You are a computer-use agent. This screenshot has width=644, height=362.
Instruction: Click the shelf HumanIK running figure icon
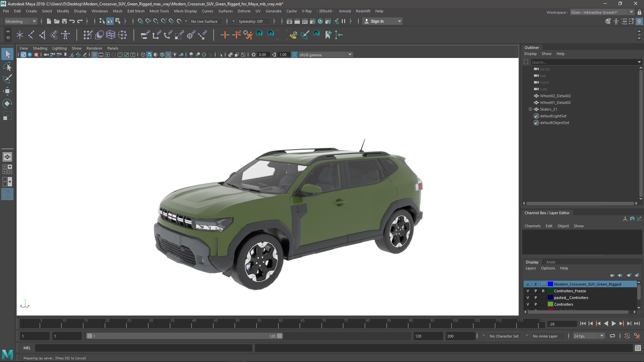(248, 35)
